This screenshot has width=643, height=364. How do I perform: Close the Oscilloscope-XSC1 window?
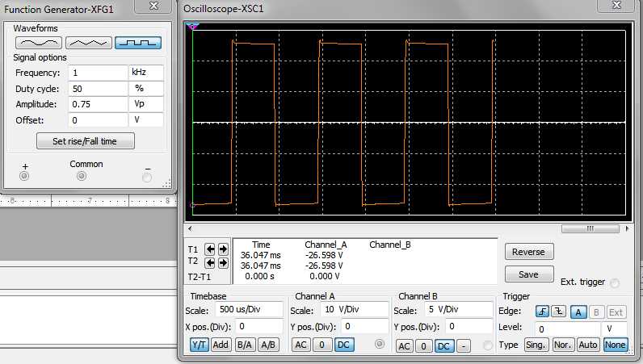[x=616, y=5]
